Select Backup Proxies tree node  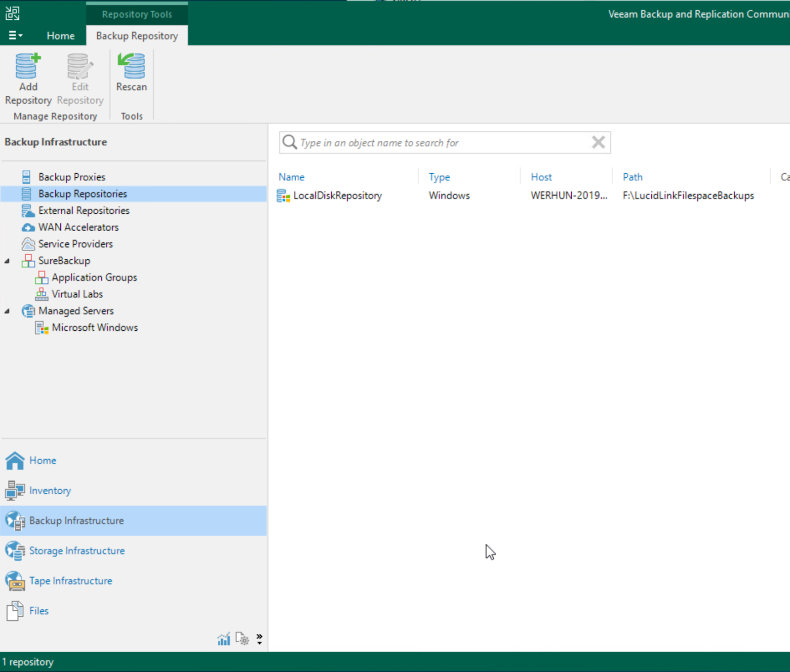72,177
